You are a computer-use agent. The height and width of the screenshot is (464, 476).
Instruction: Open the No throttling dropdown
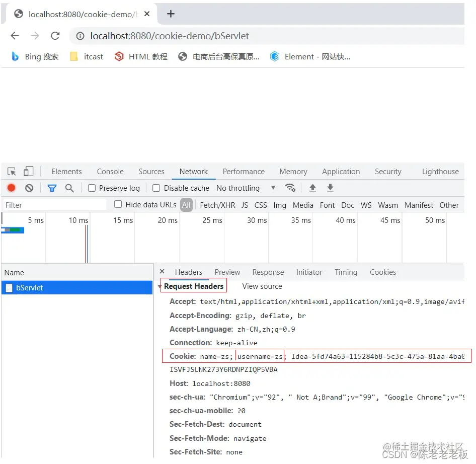coord(246,188)
